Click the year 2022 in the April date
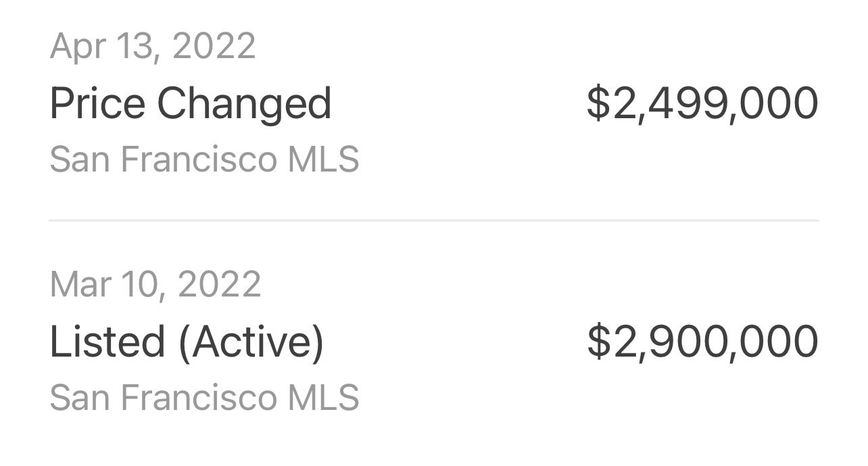Image resolution: width=868 pixels, height=466 pixels. pyautogui.click(x=214, y=47)
